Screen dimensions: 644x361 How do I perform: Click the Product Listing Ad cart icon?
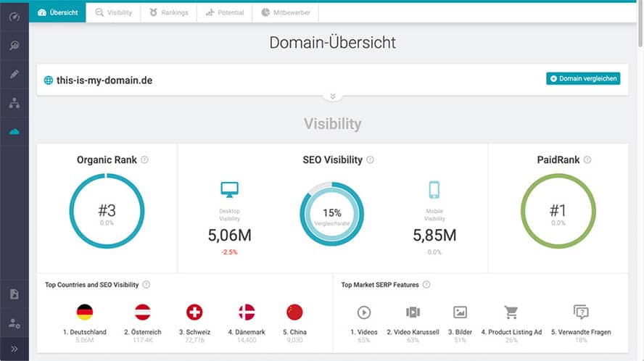click(511, 312)
